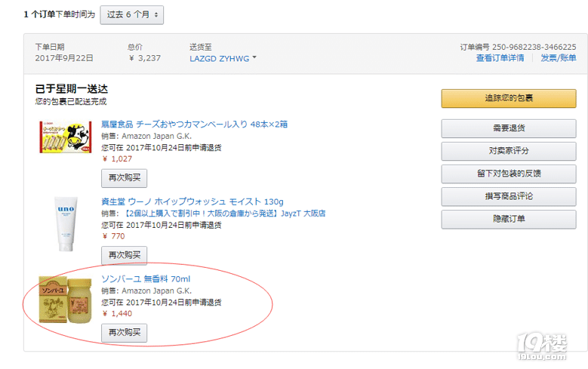Click the 查看订单详情 link
The height and width of the screenshot is (369, 588).
pos(500,58)
